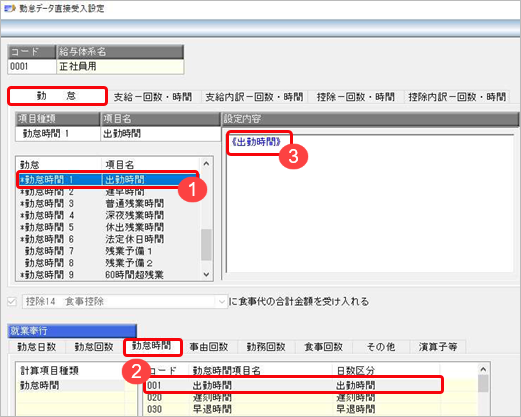The image size is (521, 417).
Task: Select the 普通残業時間 row in list
Action: tap(109, 203)
